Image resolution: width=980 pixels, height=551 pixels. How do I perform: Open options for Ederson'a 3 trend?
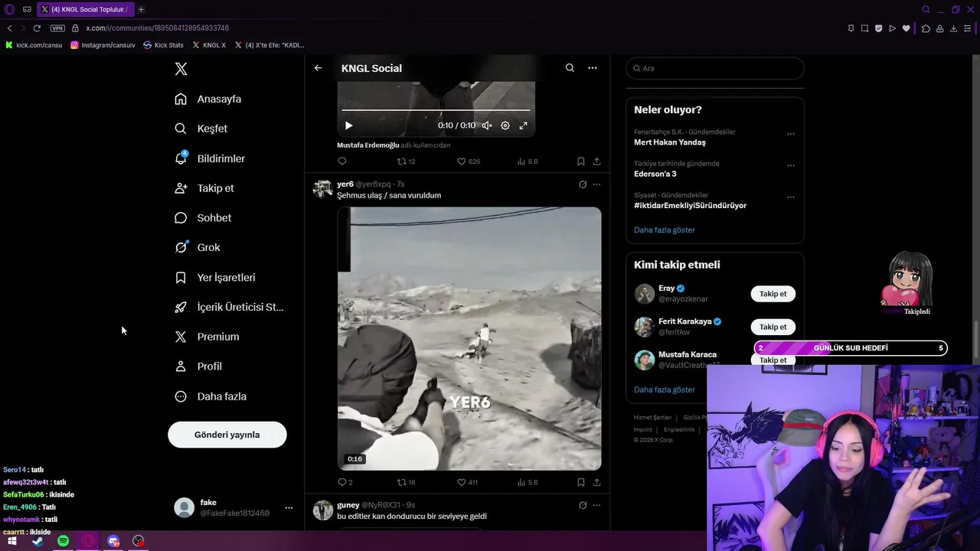791,165
